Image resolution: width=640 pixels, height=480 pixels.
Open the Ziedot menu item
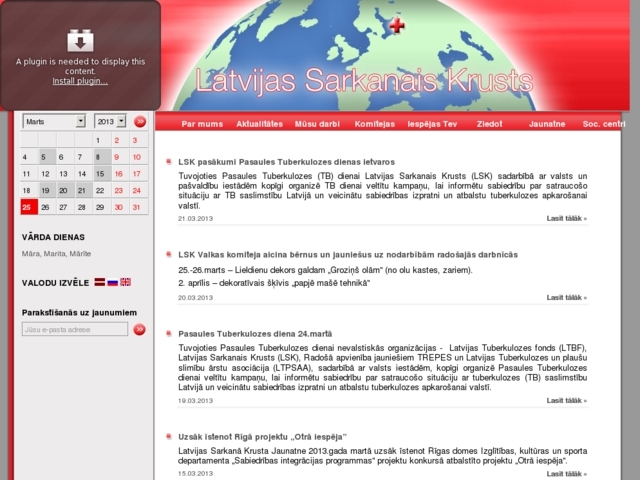490,124
